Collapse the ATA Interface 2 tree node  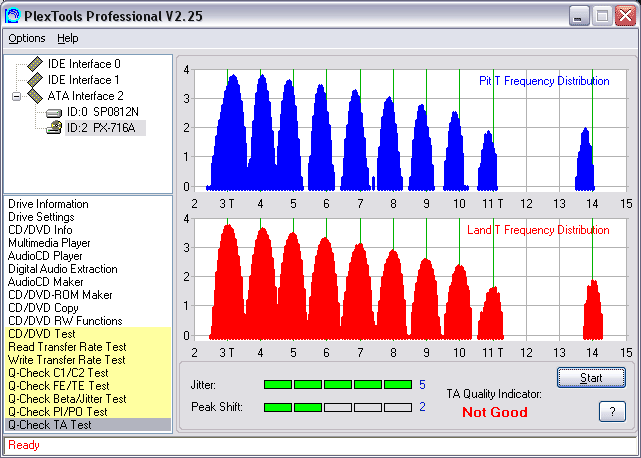click(16, 97)
